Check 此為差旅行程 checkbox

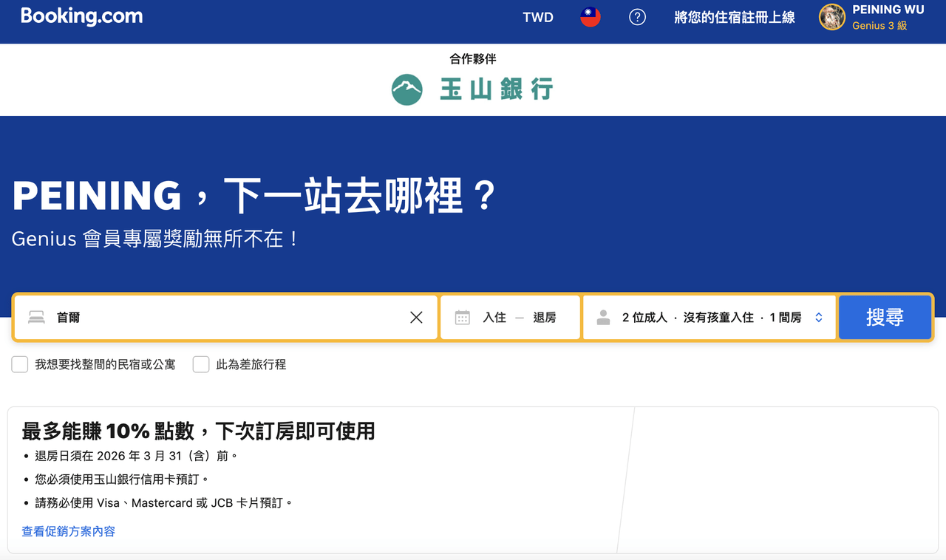tap(201, 364)
